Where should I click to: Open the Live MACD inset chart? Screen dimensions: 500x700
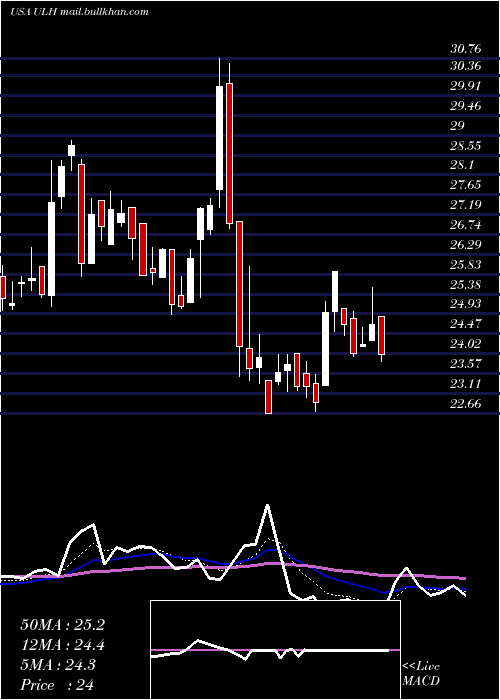[x=275, y=650]
